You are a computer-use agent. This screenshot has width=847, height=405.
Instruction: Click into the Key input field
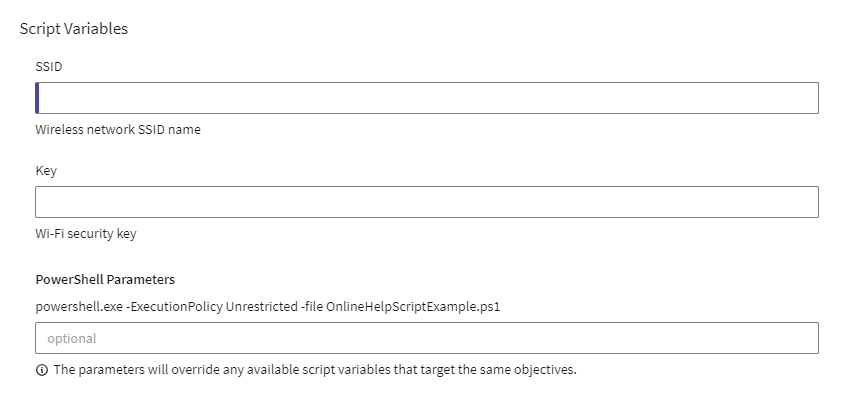click(x=427, y=202)
